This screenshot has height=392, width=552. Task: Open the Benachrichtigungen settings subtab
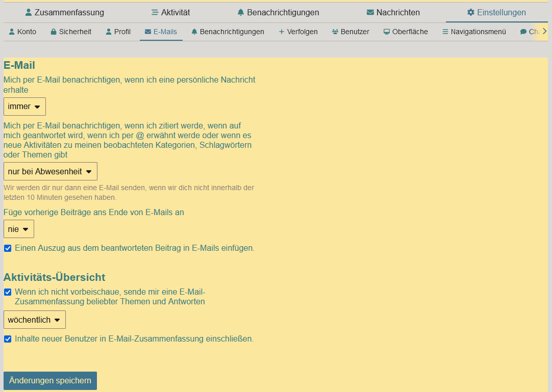[228, 32]
